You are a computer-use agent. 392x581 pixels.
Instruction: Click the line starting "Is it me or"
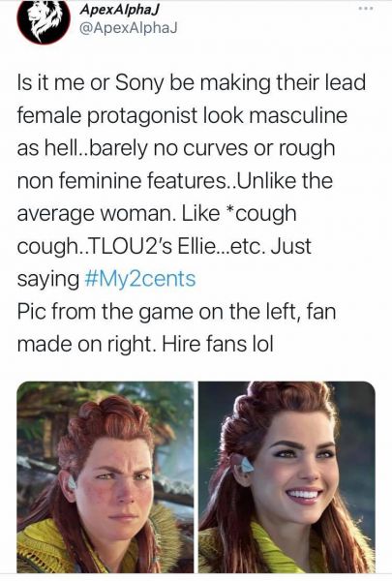(192, 83)
